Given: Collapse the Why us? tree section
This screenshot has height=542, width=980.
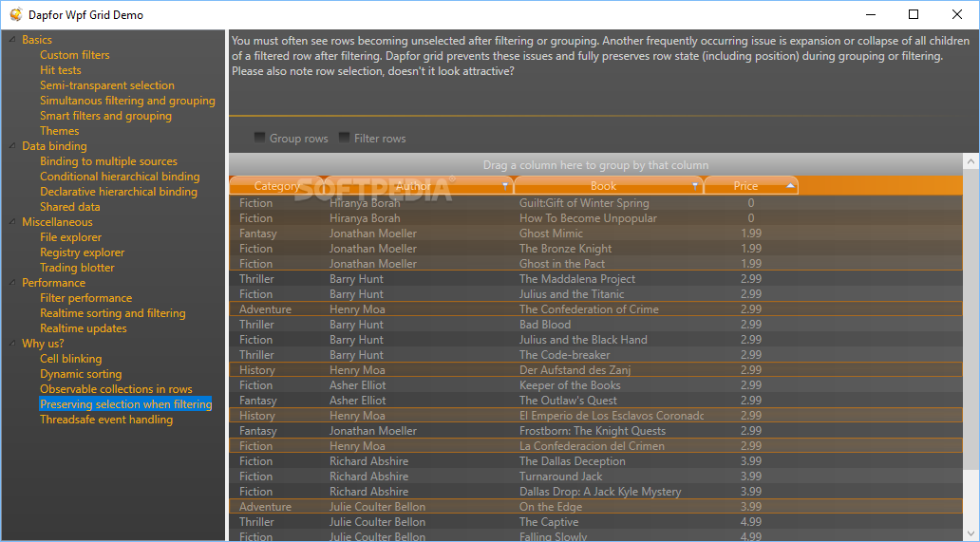Looking at the screenshot, I should click(x=12, y=343).
